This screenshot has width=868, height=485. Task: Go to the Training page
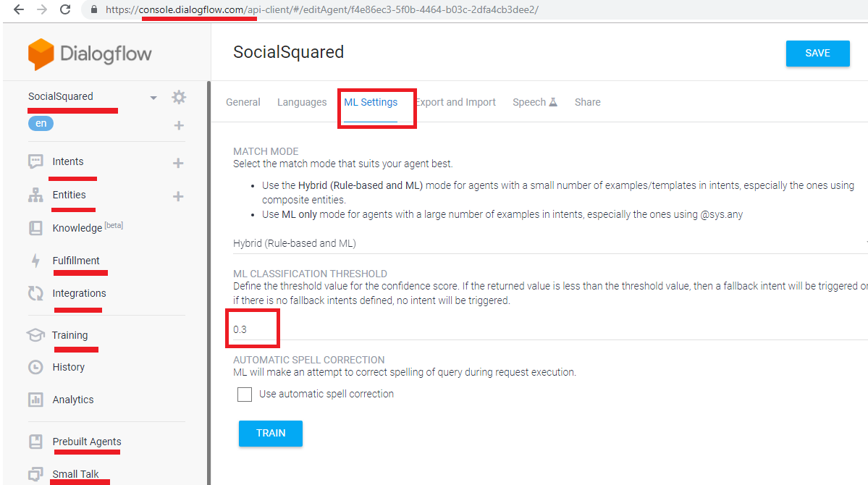pos(69,335)
